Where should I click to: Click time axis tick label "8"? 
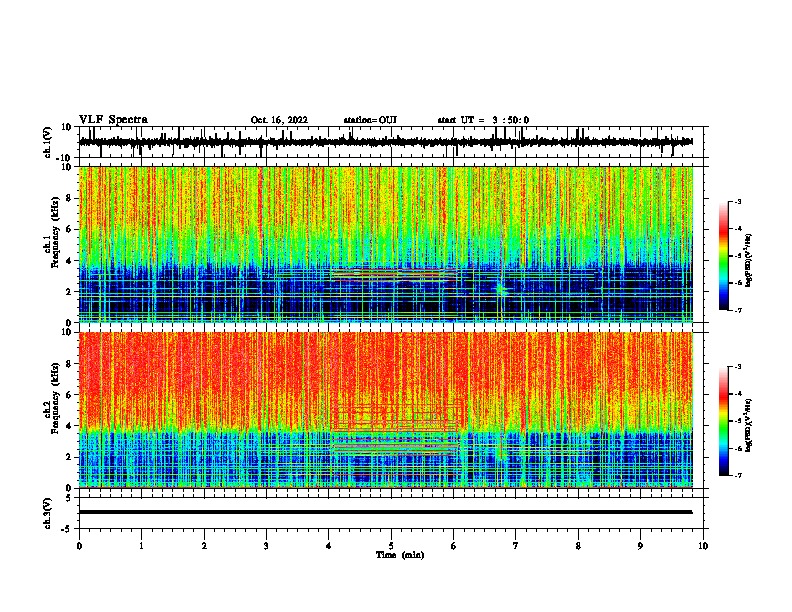coord(578,546)
